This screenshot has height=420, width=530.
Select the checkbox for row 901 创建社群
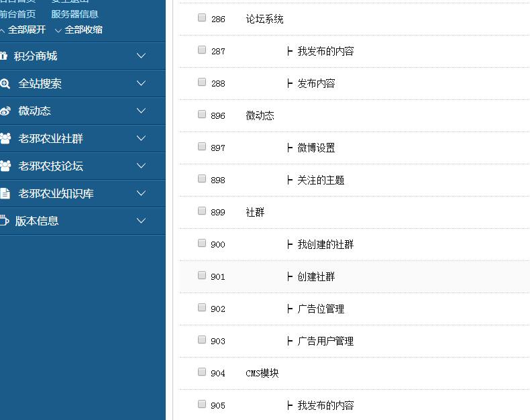[202, 276]
